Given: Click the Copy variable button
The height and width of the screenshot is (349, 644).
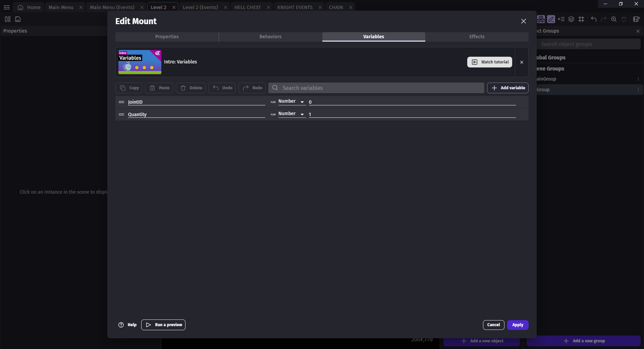Looking at the screenshot, I should 129,88.
